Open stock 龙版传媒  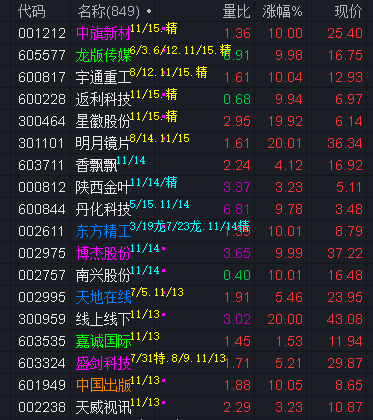[x=103, y=55]
